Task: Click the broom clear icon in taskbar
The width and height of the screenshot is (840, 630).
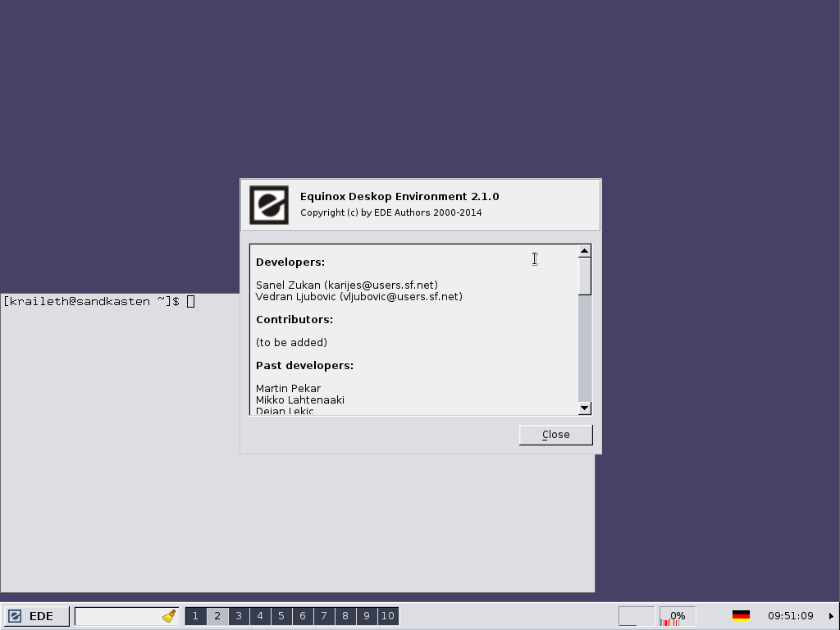Action: pyautogui.click(x=169, y=616)
